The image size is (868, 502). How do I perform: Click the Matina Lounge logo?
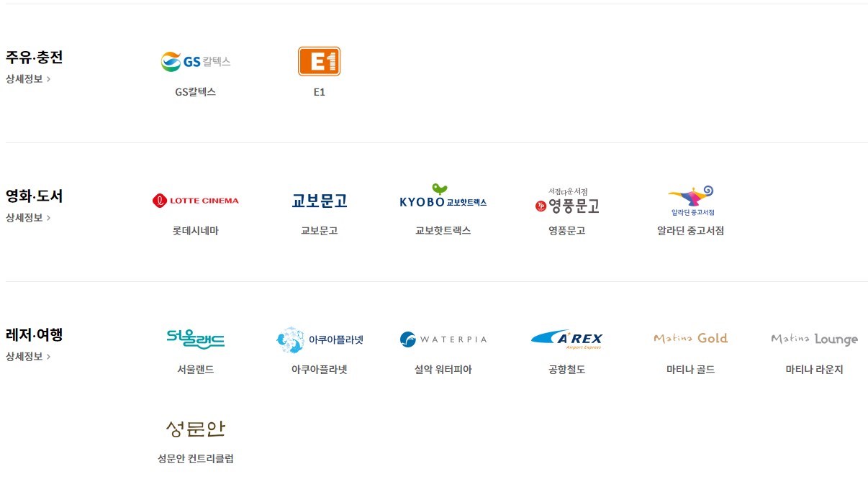[815, 339]
